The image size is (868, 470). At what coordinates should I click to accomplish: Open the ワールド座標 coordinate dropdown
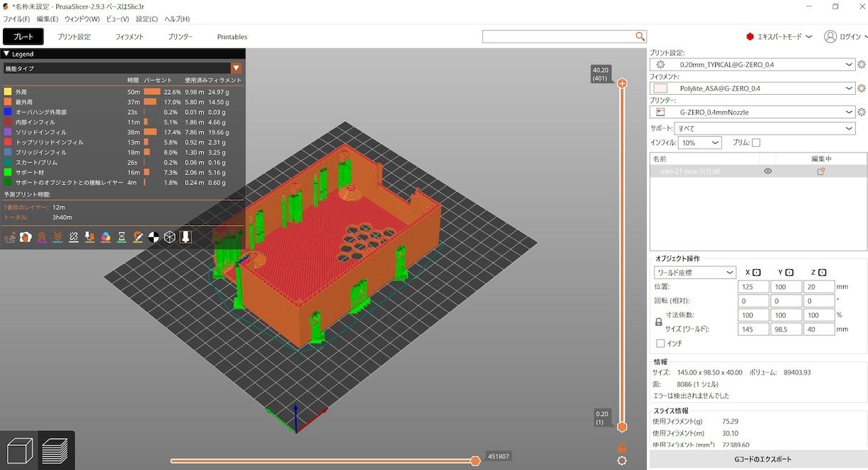pos(695,273)
